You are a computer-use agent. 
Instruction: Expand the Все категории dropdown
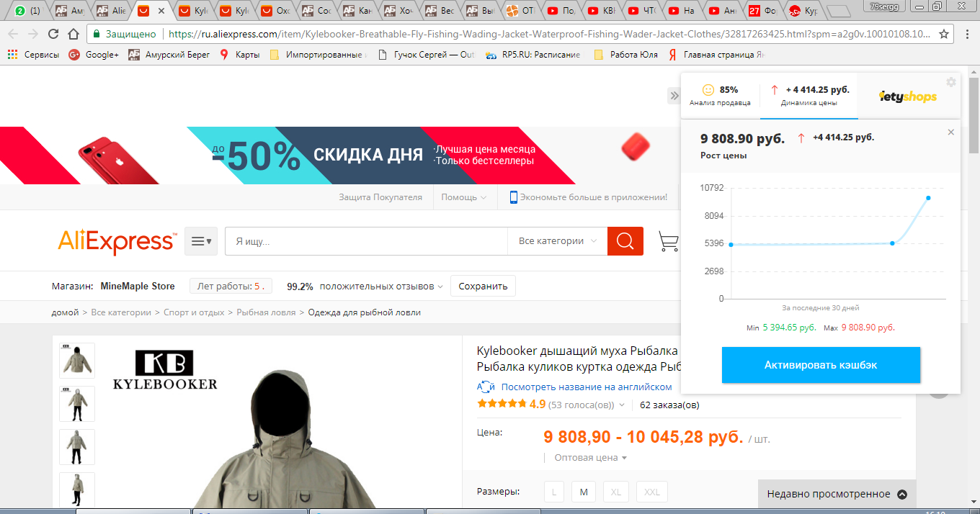click(x=558, y=241)
